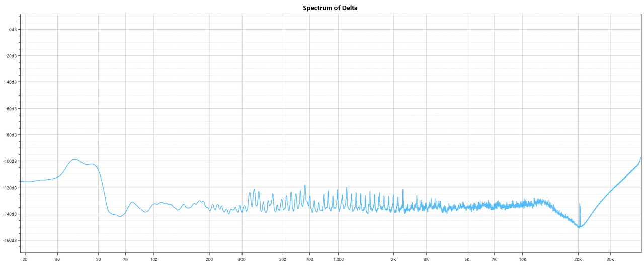Click the 1,000 frequency axis label

[338, 260]
